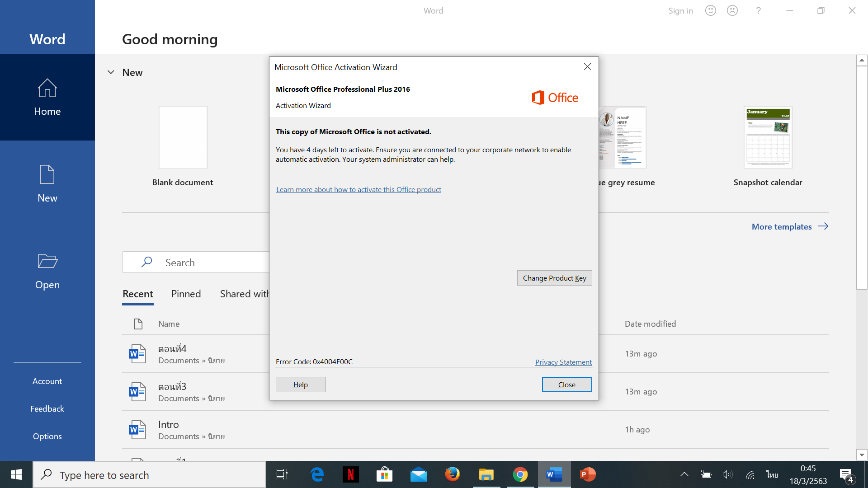Click the Windows 'Type here to search' box

point(149,474)
